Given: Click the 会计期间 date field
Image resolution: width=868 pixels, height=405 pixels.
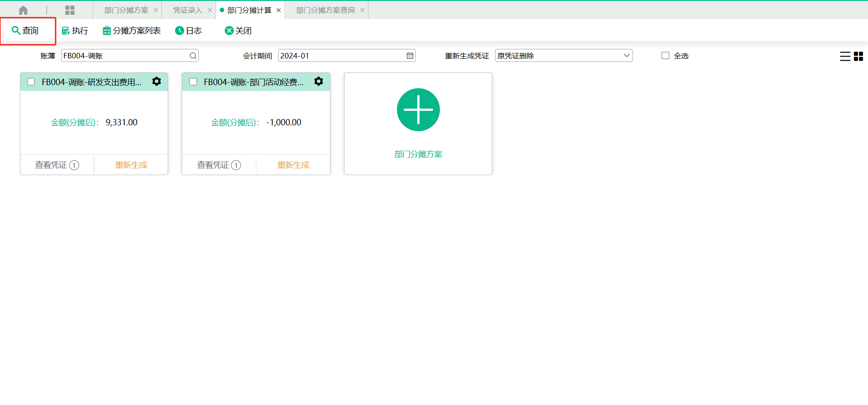Looking at the screenshot, I should point(347,56).
